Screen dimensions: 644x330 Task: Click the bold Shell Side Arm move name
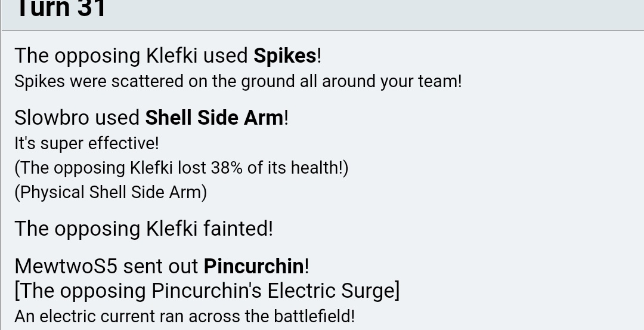[214, 118]
